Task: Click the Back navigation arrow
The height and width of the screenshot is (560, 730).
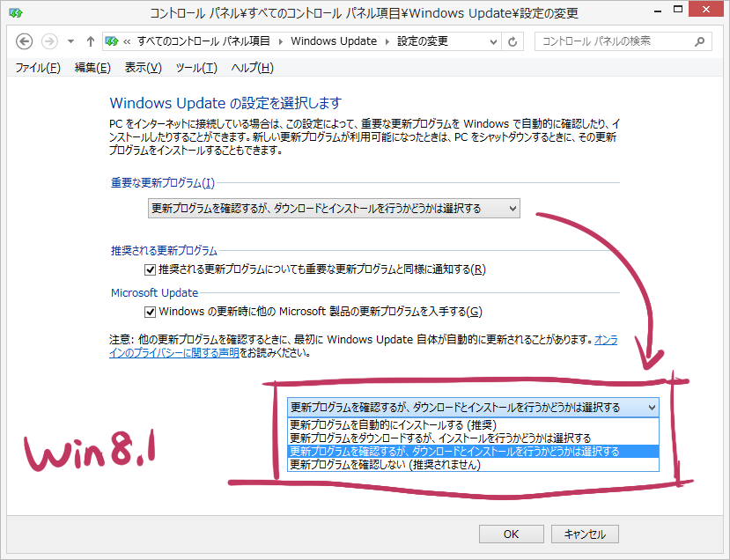Action: click(24, 41)
